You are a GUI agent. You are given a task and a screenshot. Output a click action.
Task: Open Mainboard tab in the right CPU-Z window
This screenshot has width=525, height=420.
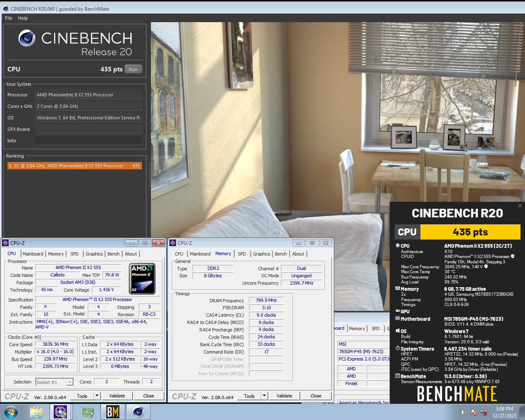(200, 254)
